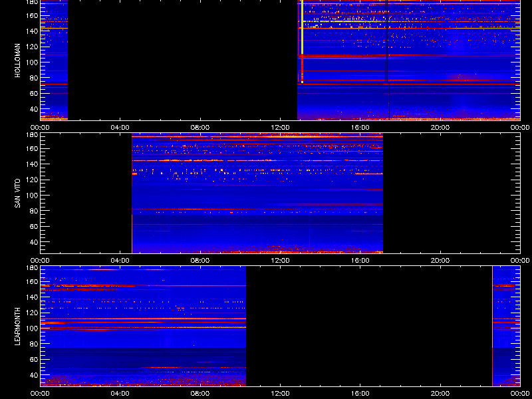Image resolution: width=532 pixels, height=399 pixels.
Task: Click 20:00 on the Learmonth time axis
Action: click(x=440, y=394)
